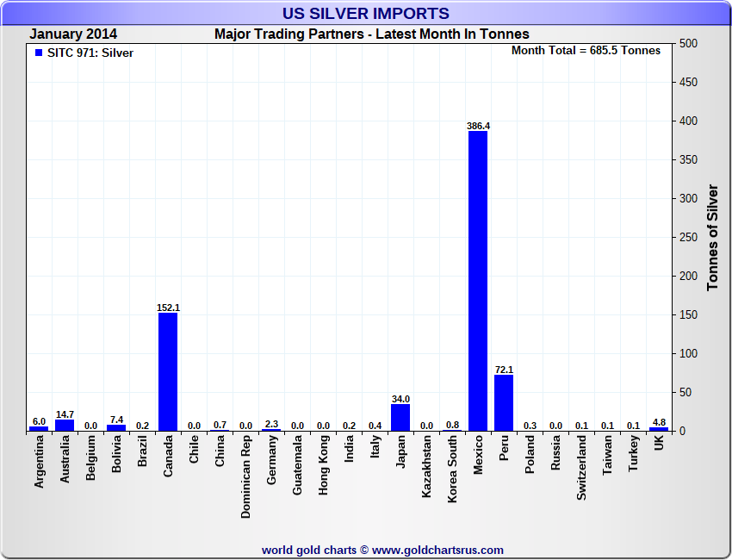The image size is (732, 560).
Task: Click the Major Trading Partners subtitle
Action: pyautogui.click(x=371, y=34)
